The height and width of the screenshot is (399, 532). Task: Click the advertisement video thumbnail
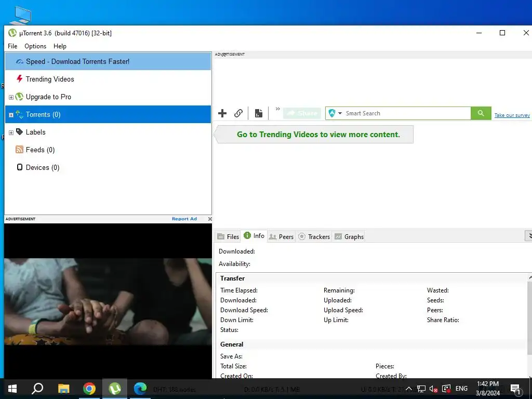coord(108,301)
